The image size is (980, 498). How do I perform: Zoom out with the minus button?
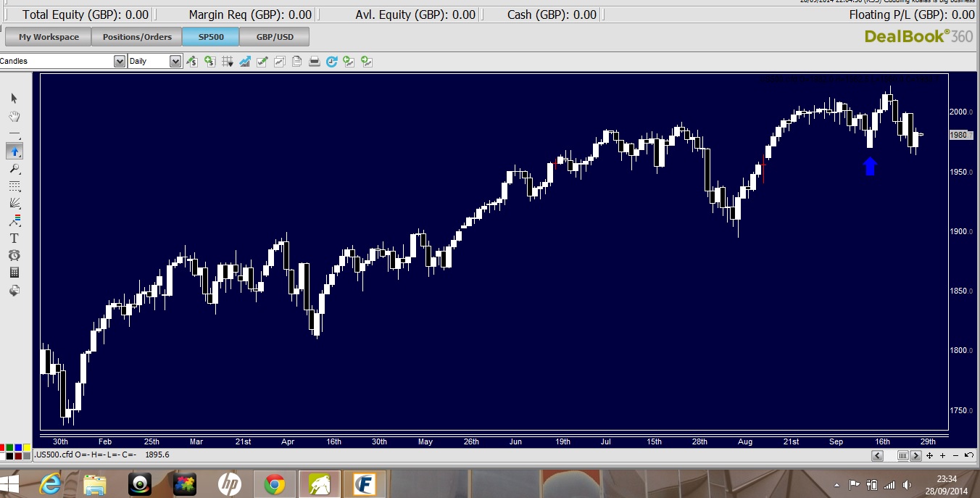tap(955, 455)
